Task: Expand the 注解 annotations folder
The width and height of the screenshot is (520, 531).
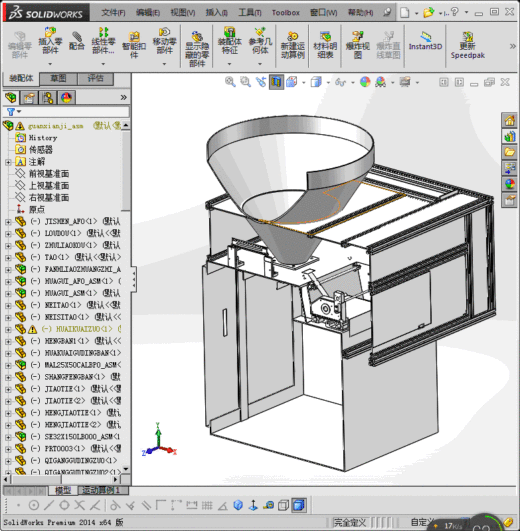Action: [8, 162]
